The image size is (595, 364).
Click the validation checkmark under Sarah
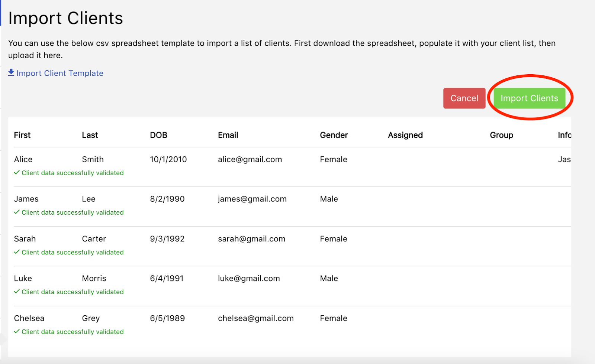(17, 252)
